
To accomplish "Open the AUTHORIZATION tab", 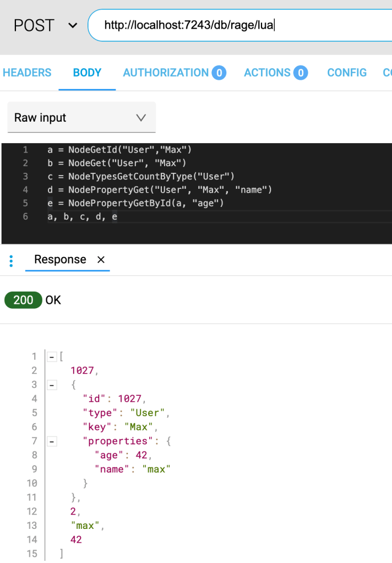I will point(166,73).
